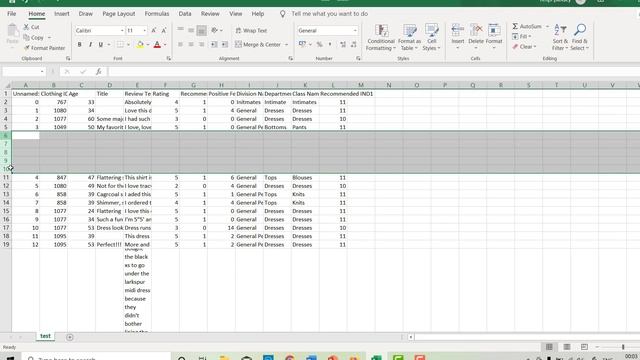Apply red font color
This screenshot has height=360, width=640.
click(157, 44)
